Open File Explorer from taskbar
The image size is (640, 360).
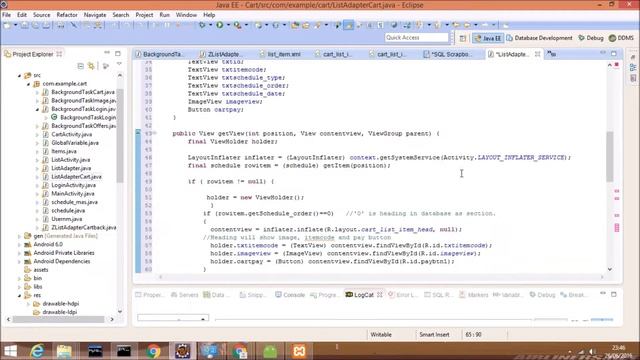click(x=64, y=351)
